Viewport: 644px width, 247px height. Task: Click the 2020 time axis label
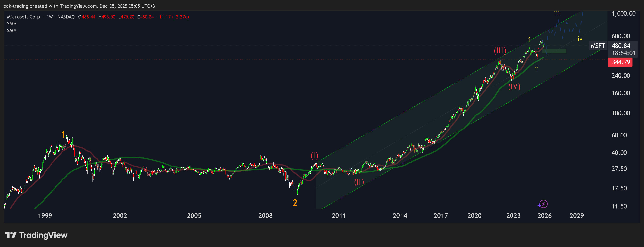click(x=474, y=215)
